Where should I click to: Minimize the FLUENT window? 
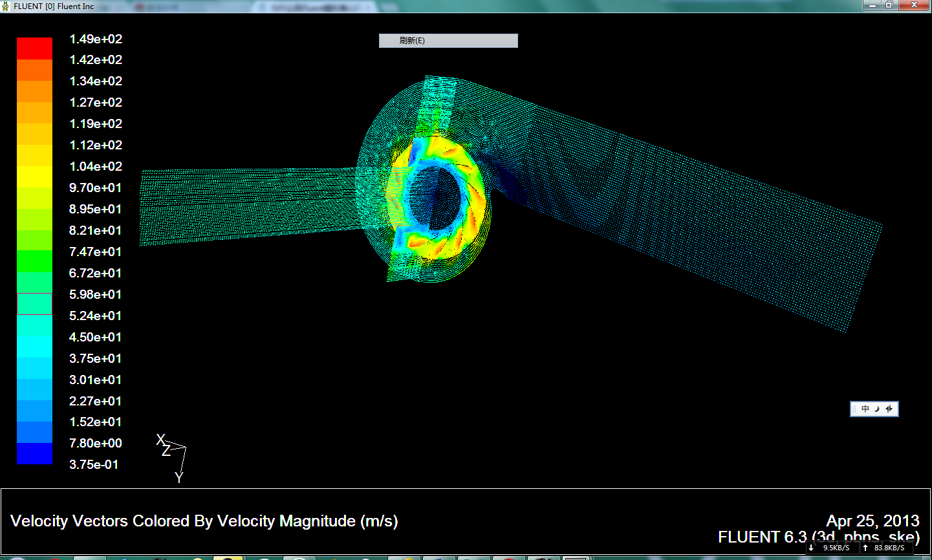pos(872,5)
